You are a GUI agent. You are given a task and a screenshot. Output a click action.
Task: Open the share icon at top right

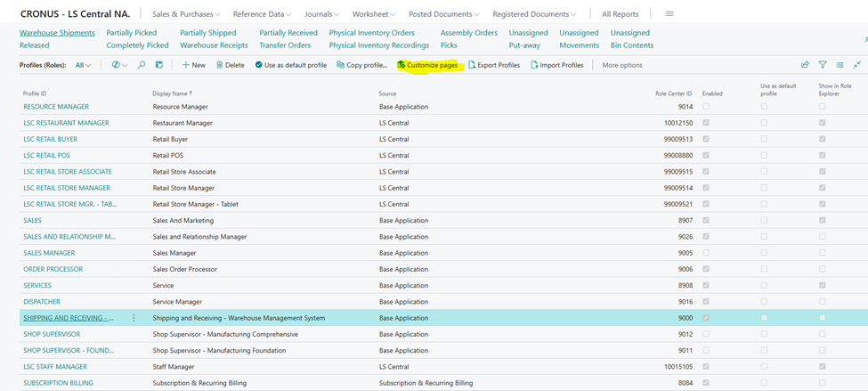805,65
